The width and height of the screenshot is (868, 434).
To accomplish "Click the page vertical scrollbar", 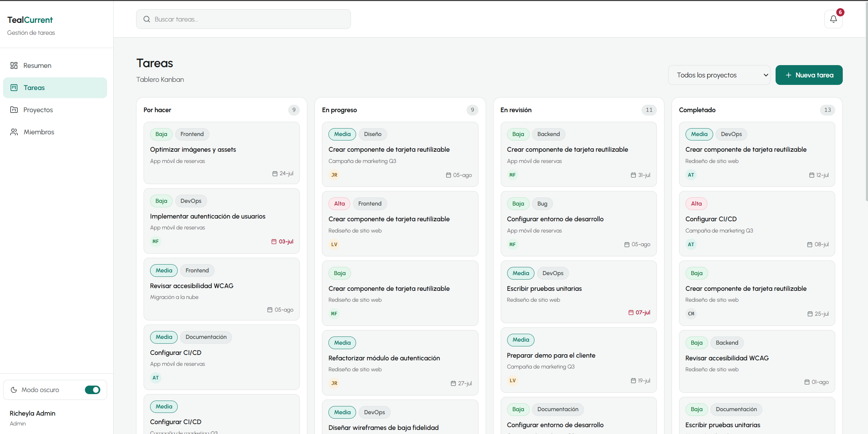I will [866, 102].
